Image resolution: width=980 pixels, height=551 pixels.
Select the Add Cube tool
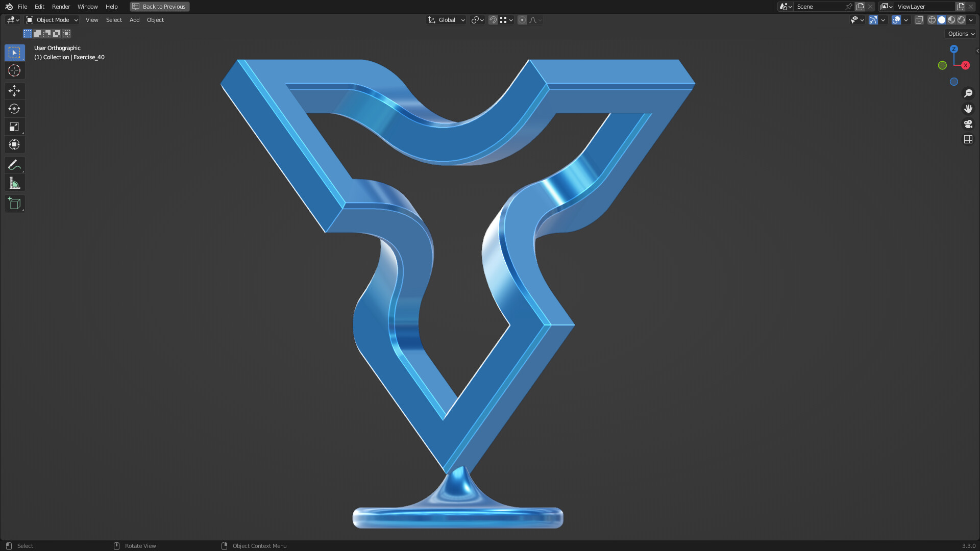point(14,203)
